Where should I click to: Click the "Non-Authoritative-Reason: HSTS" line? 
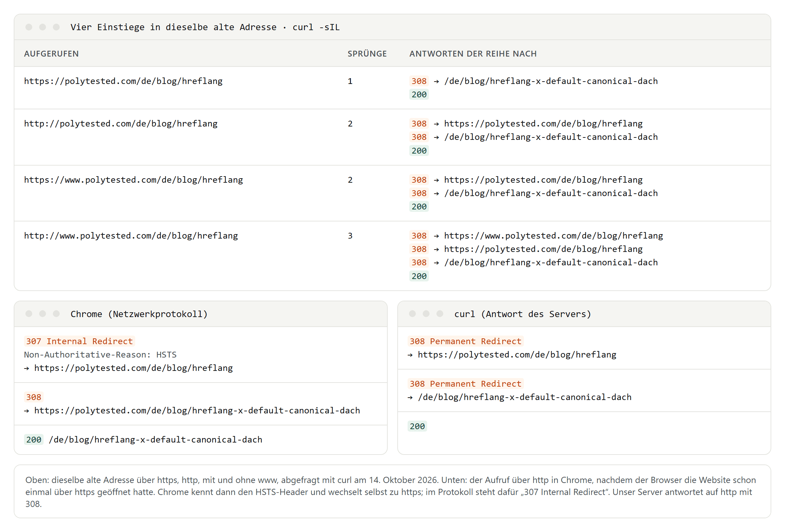click(100, 355)
